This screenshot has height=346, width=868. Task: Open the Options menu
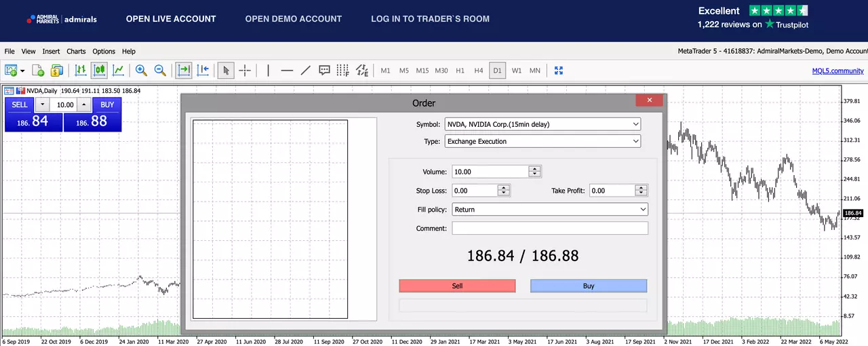coord(104,52)
